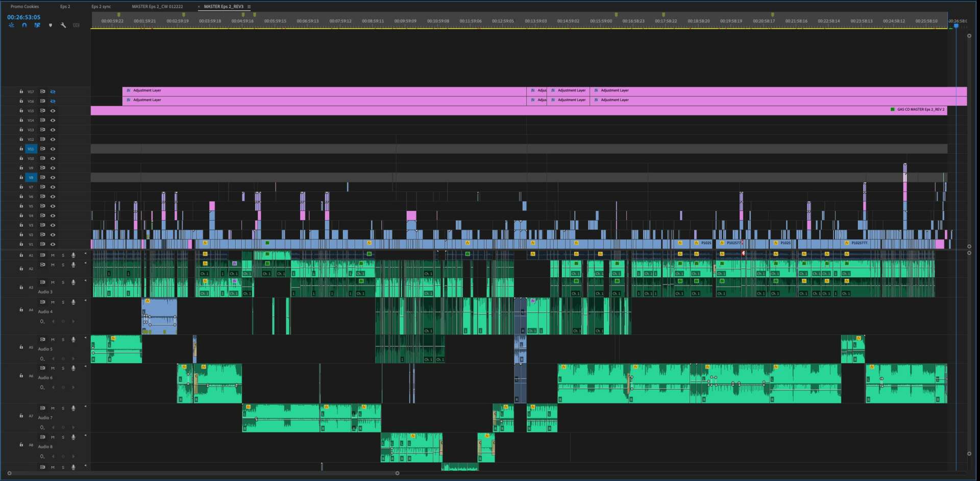Solo the Audio 7 track
The height and width of the screenshot is (481, 980).
(63, 408)
